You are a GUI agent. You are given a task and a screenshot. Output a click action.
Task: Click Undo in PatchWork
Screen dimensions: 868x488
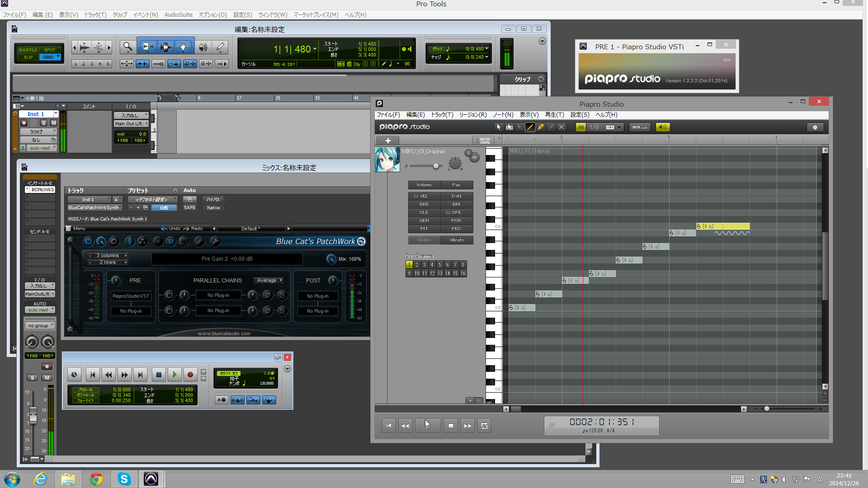pos(171,229)
